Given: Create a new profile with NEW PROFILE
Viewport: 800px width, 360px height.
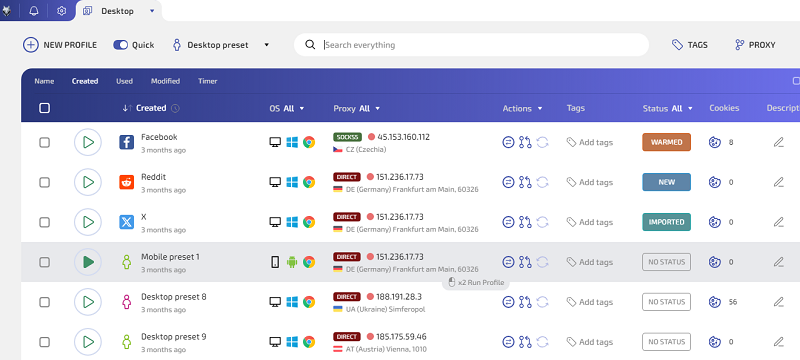Looking at the screenshot, I should coord(60,45).
